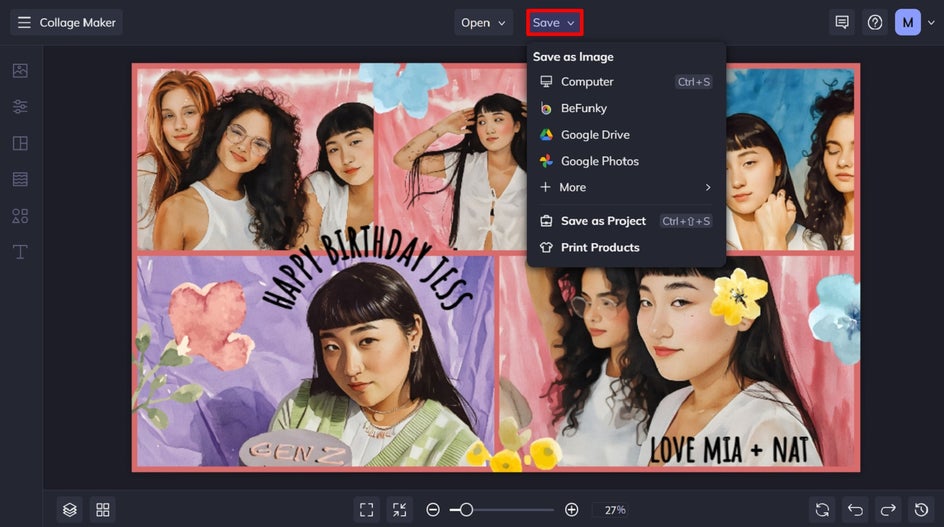The image size is (944, 527).
Task: Open the Open dropdown menu
Action: (x=483, y=22)
